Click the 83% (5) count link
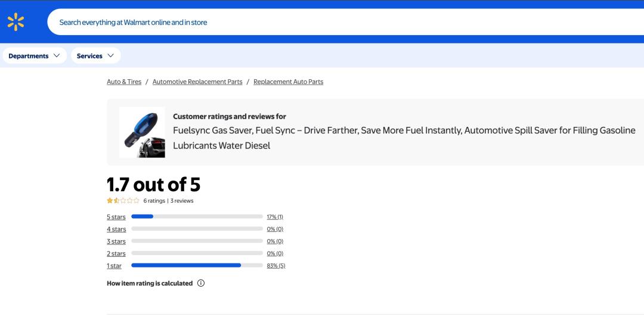The width and height of the screenshot is (644, 326). 276,266
